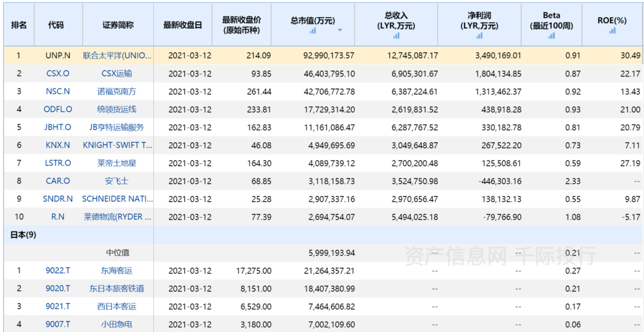Open security name 联合太平洋(UNIO...
The height and width of the screenshot is (332, 644).
point(118,56)
